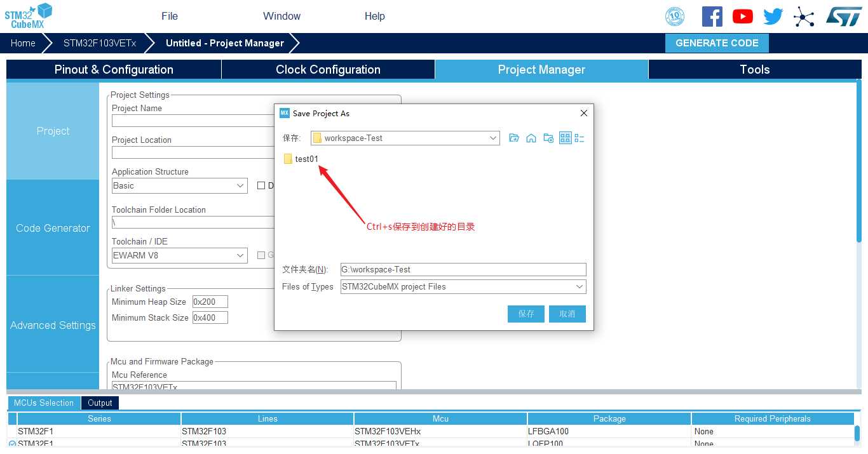Screen dimensions: 868x454
Task: Select the test01 folder
Action: (301, 159)
